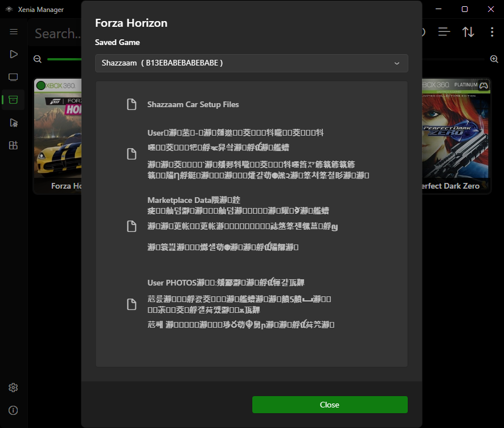
Task: Open the hamburger menu in the sidebar
Action: point(14,31)
